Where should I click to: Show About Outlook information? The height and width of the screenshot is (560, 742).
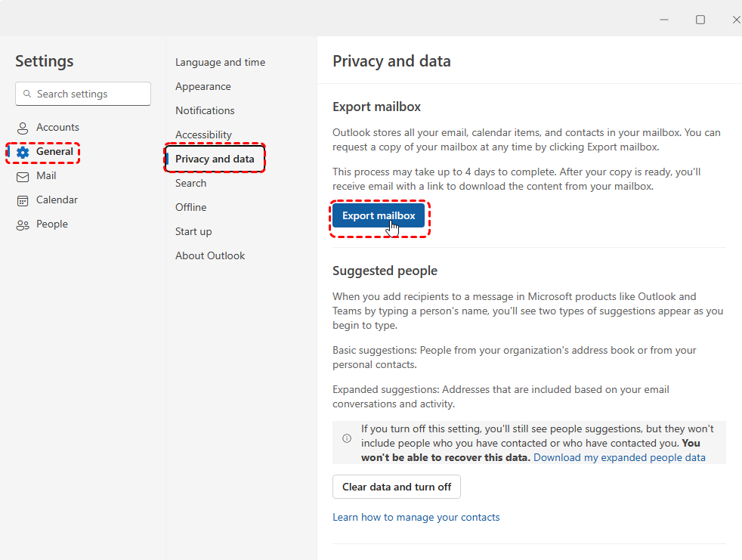210,255
